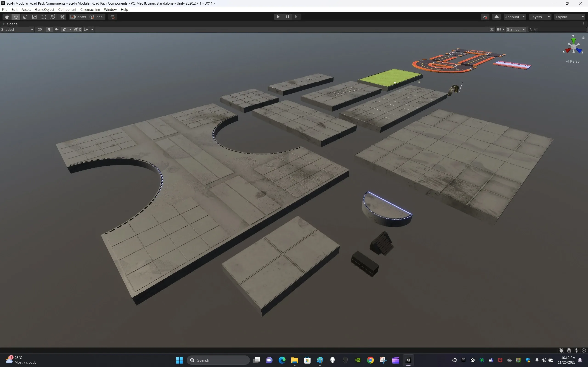588x367 pixels.
Task: Activate the Rotate tool
Action: click(25, 17)
